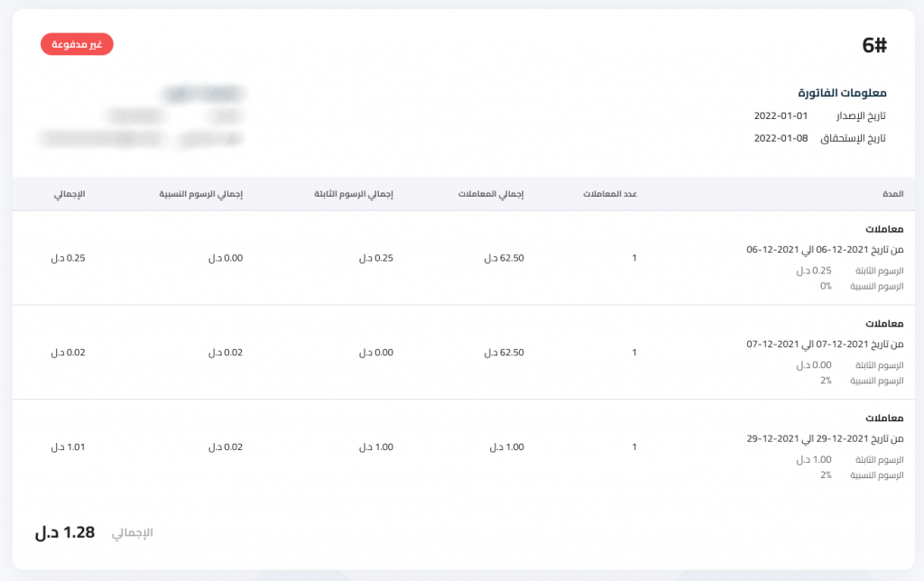Click the 06-12-2021 transactions period row
Screen dimensions: 924x581
click(825, 249)
